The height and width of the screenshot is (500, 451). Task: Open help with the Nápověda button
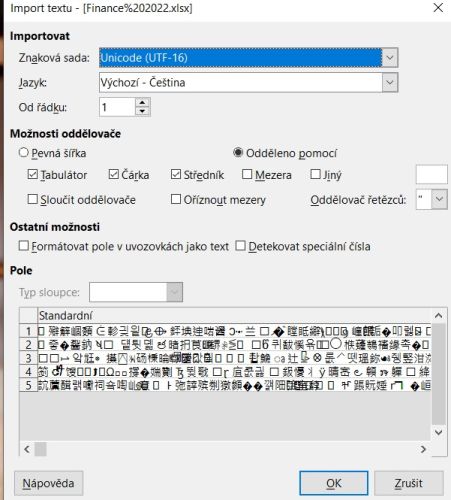[x=49, y=483]
